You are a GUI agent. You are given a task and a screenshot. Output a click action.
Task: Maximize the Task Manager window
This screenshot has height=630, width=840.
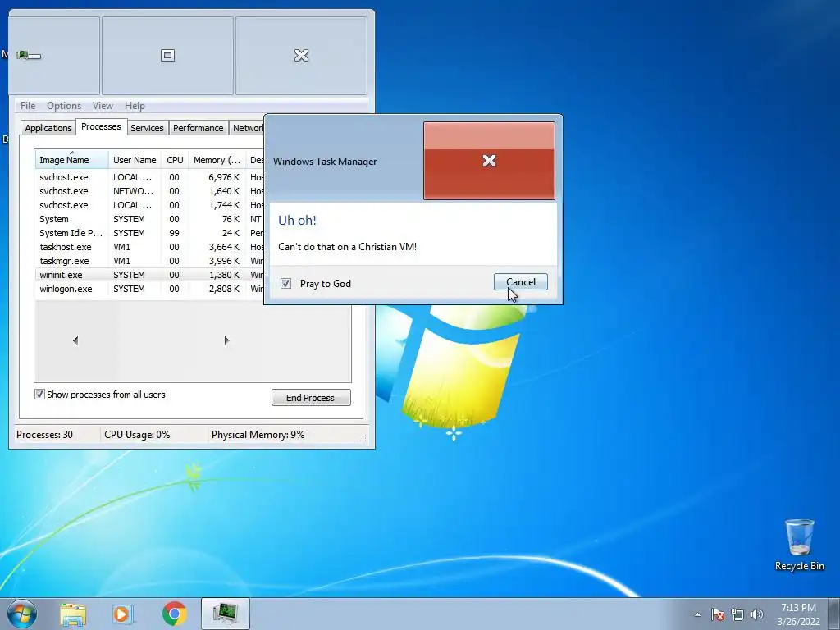click(x=167, y=55)
